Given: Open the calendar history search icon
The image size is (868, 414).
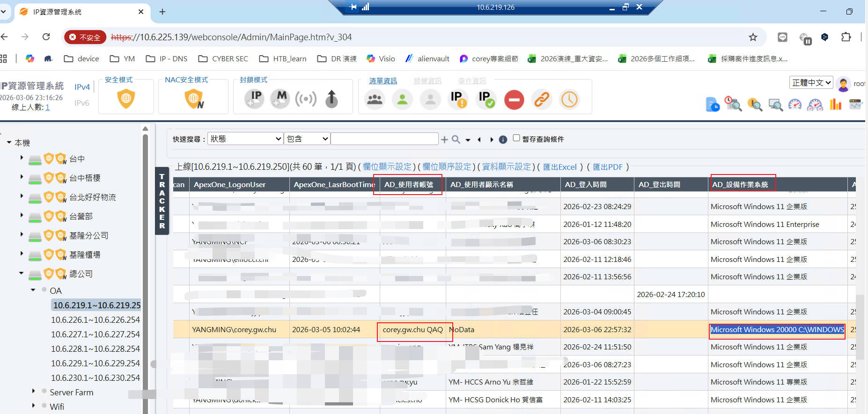Looking at the screenshot, I should click(733, 103).
